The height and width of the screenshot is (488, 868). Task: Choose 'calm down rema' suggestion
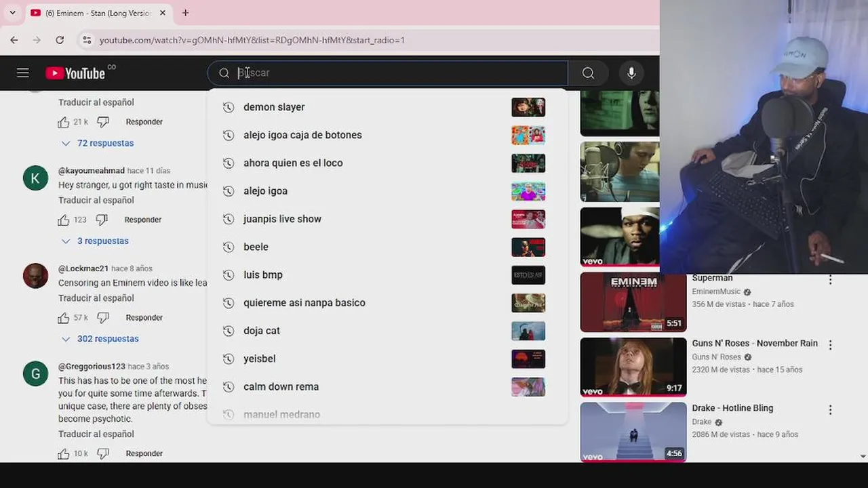point(387,386)
